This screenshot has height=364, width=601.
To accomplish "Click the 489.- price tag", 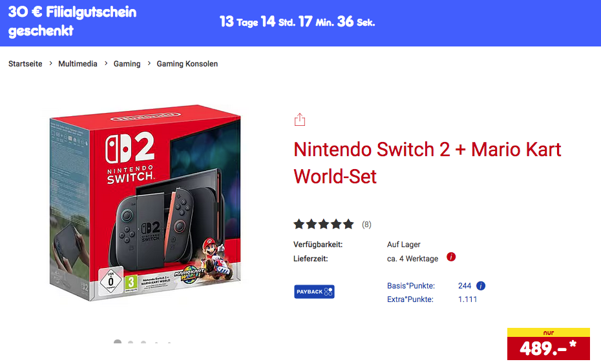I will point(548,347).
